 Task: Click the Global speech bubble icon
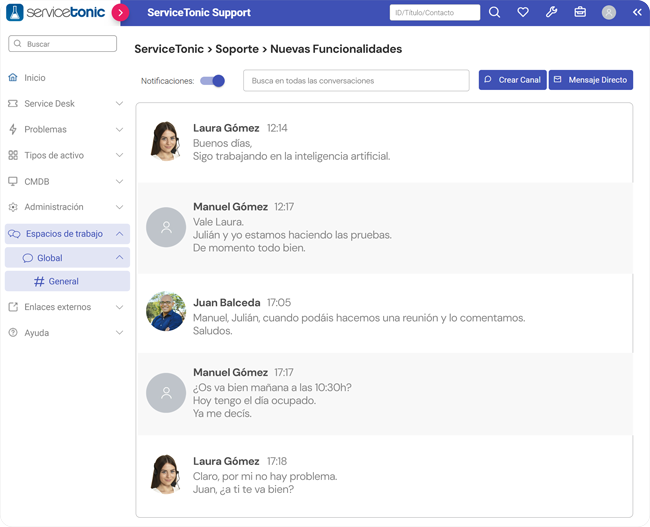(x=27, y=258)
